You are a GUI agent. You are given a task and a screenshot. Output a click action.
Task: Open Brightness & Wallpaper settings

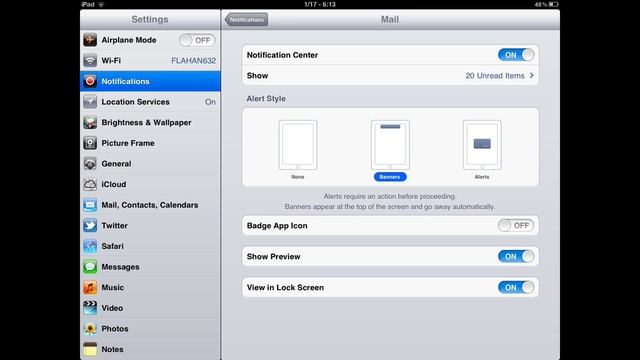tap(150, 122)
